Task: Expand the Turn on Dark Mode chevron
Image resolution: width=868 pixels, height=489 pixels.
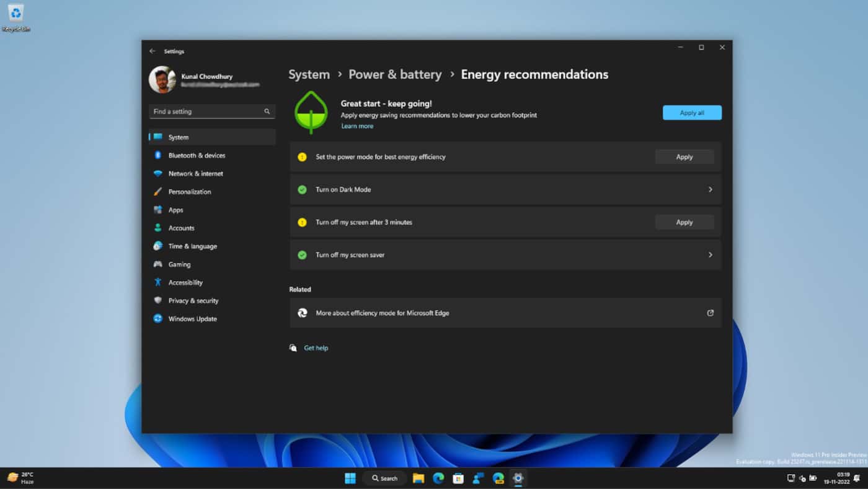Action: click(x=711, y=189)
